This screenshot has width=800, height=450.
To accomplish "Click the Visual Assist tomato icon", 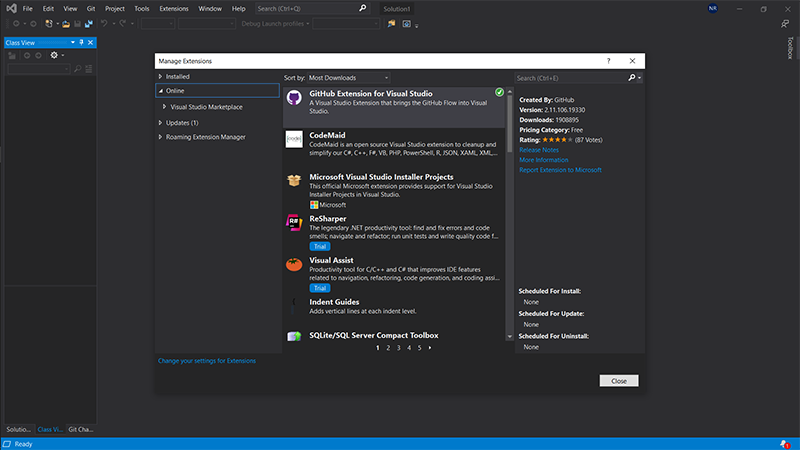I will point(294,264).
